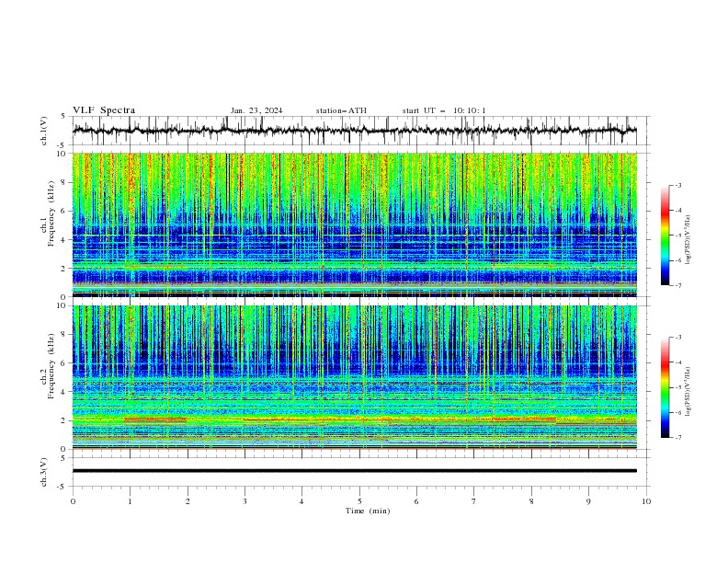Click the time axis tick label '10'

[x=646, y=501]
